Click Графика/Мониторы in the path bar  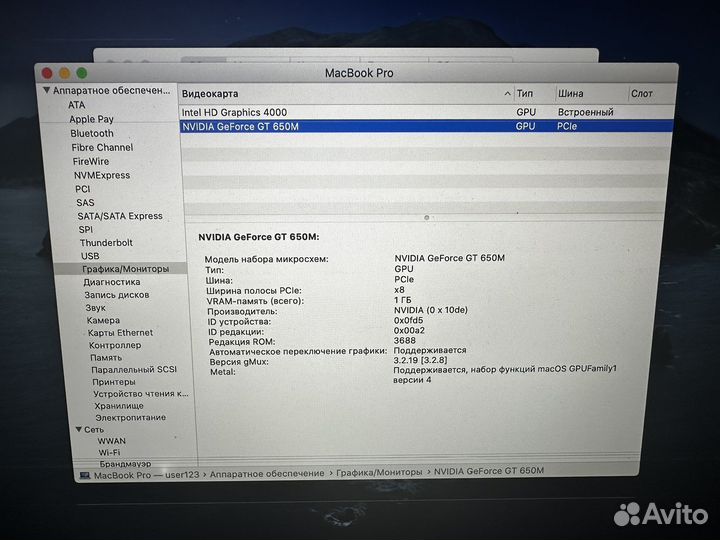tap(379, 472)
